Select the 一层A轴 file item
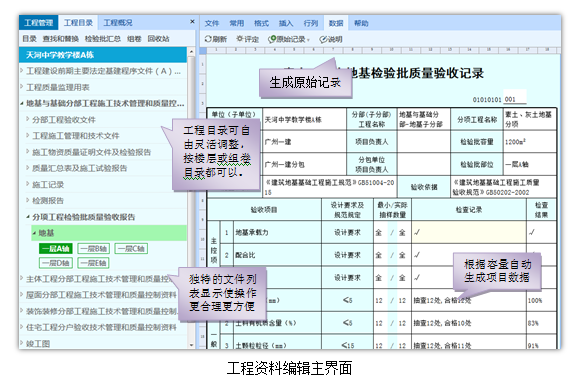 [x=56, y=249]
